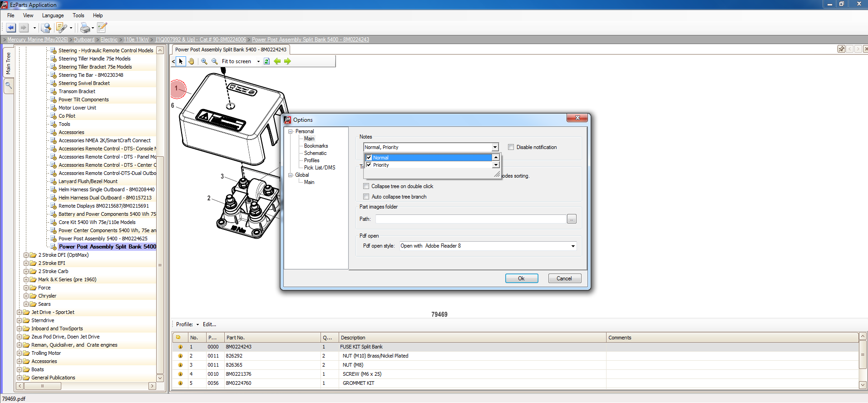
Task: Select the Power Post Assembly Split Bank tab
Action: coord(231,50)
